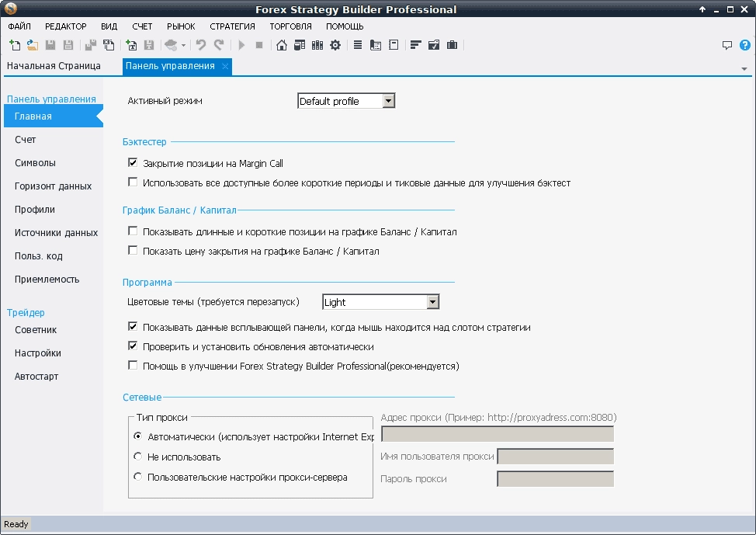Click the second grey Save As disk icon
The image size is (756, 535).
click(68, 45)
